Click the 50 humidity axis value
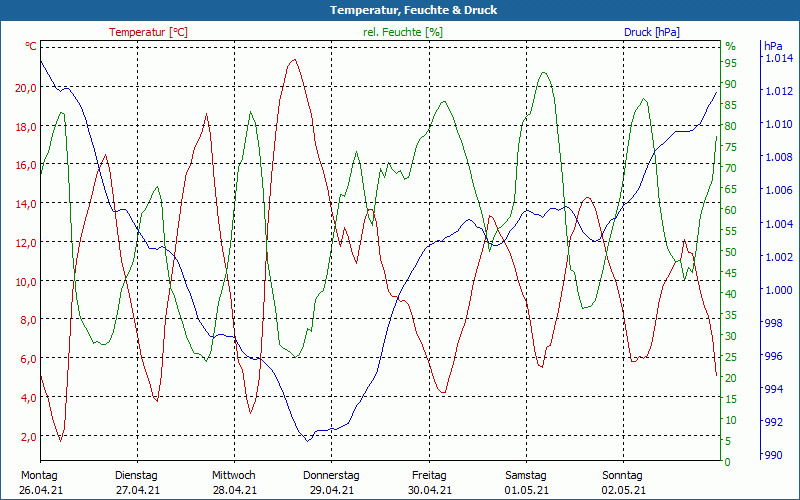The width and height of the screenshot is (800, 500). (x=731, y=252)
